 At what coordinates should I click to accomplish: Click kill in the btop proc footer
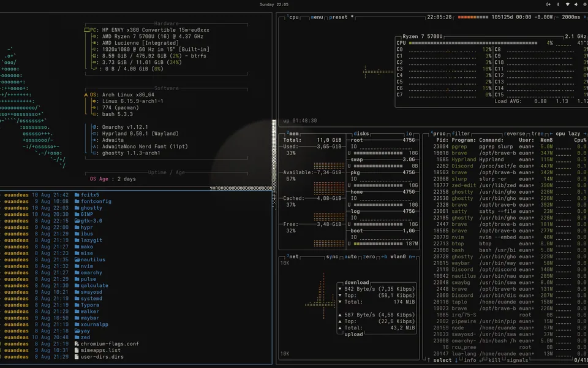[x=494, y=360]
